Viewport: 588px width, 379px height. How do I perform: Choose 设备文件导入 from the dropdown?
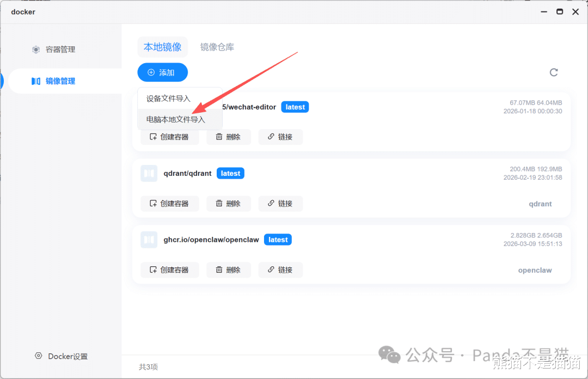point(180,99)
